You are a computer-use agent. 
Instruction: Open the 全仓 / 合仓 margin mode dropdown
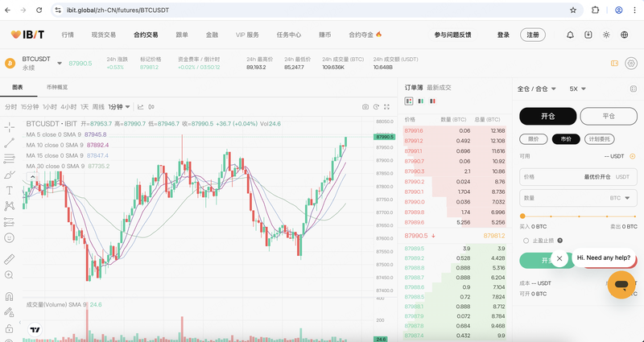[x=536, y=89]
